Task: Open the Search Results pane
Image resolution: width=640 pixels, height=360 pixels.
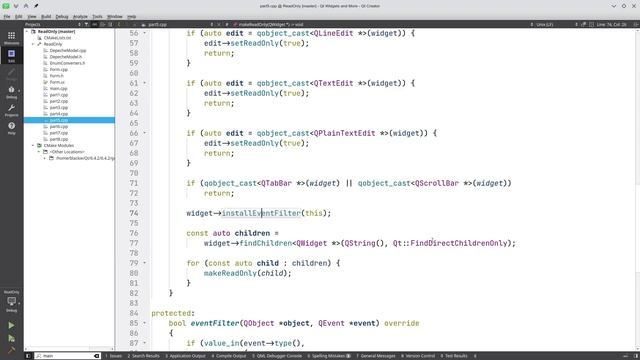Action: coord(143,356)
